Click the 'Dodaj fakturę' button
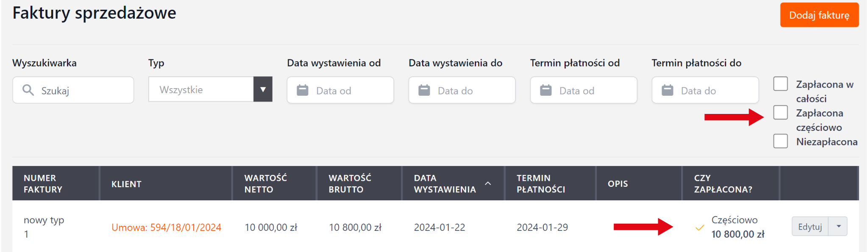The height and width of the screenshot is (252, 868). click(x=819, y=15)
